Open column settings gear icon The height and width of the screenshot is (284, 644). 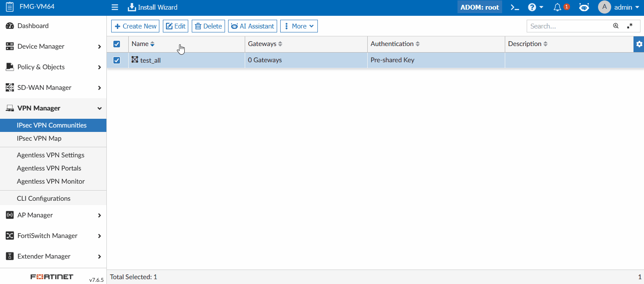639,44
